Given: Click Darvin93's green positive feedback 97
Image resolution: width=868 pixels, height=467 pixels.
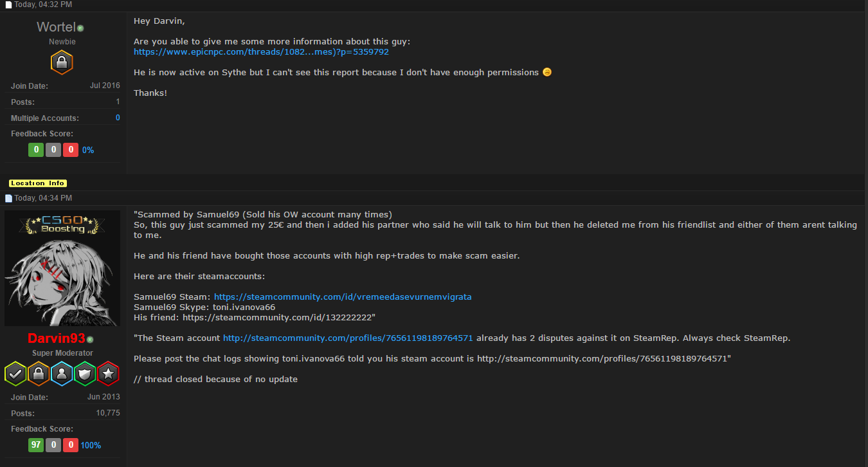Looking at the screenshot, I should (36, 445).
